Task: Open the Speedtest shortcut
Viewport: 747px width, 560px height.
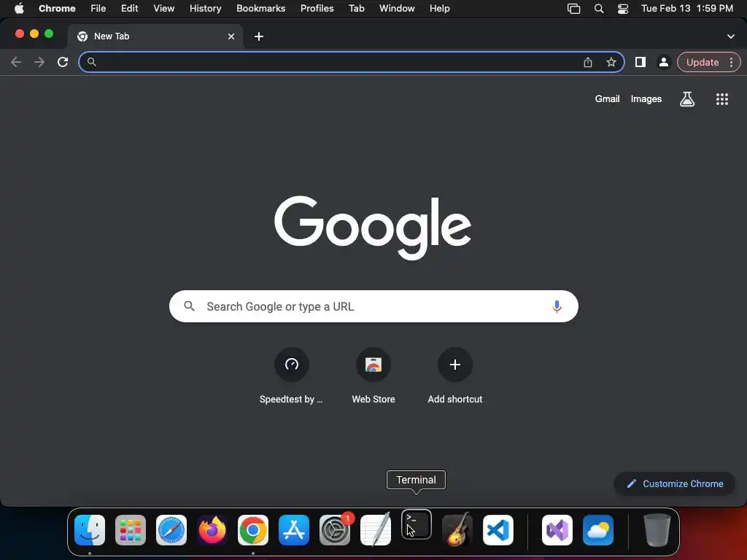Action: point(292,376)
